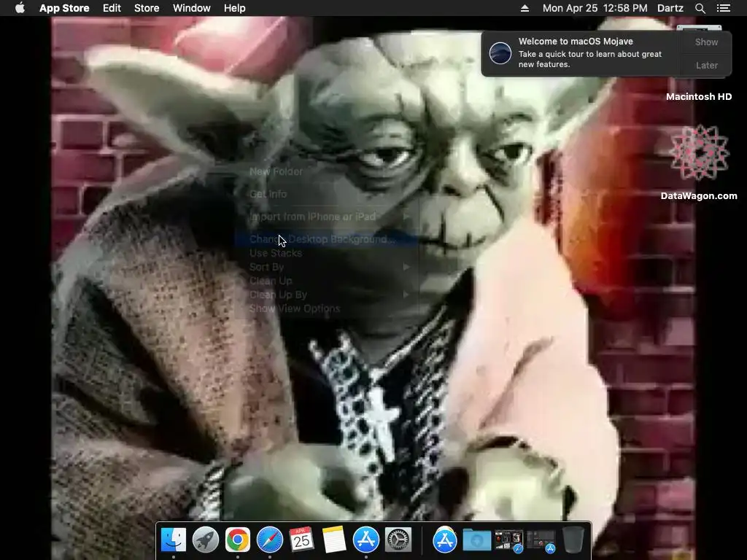Click Later on the Mojave notification
Screen dimensions: 747x560
click(706, 65)
